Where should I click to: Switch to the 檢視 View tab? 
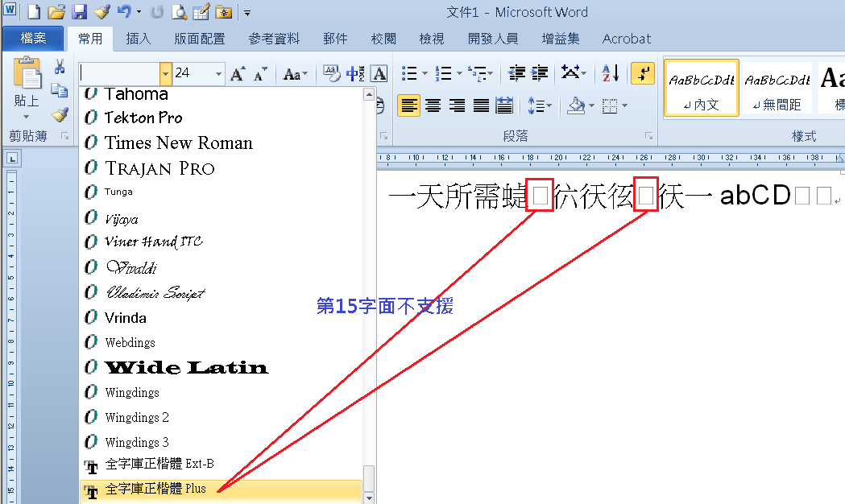click(432, 39)
